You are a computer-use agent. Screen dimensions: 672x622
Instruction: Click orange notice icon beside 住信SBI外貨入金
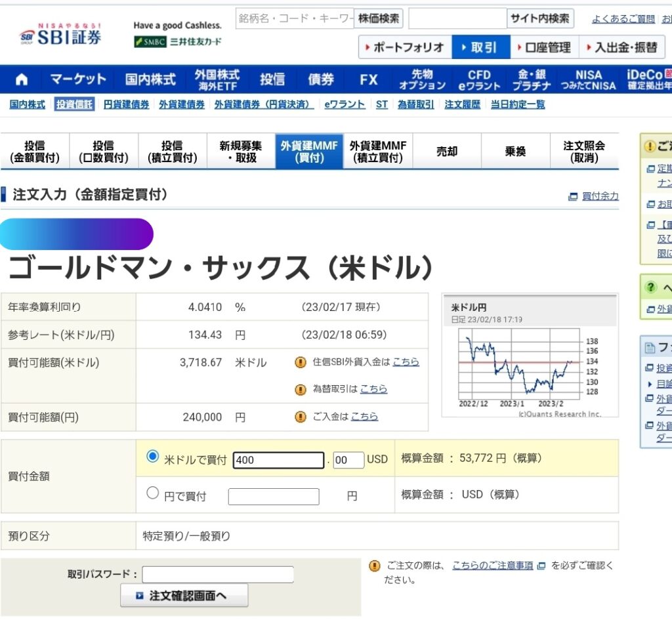[301, 362]
